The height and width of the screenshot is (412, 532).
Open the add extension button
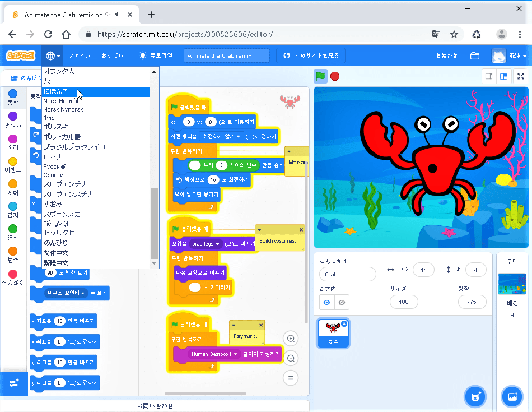(13, 383)
